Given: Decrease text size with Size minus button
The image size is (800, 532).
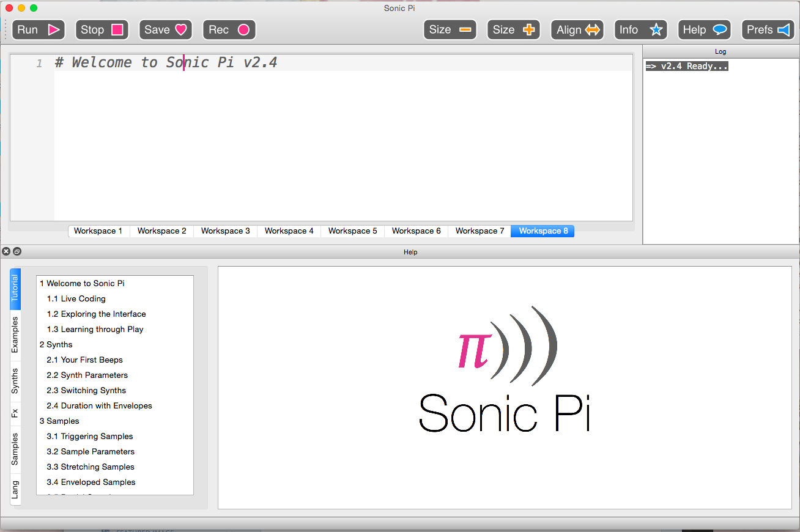Looking at the screenshot, I should point(450,30).
